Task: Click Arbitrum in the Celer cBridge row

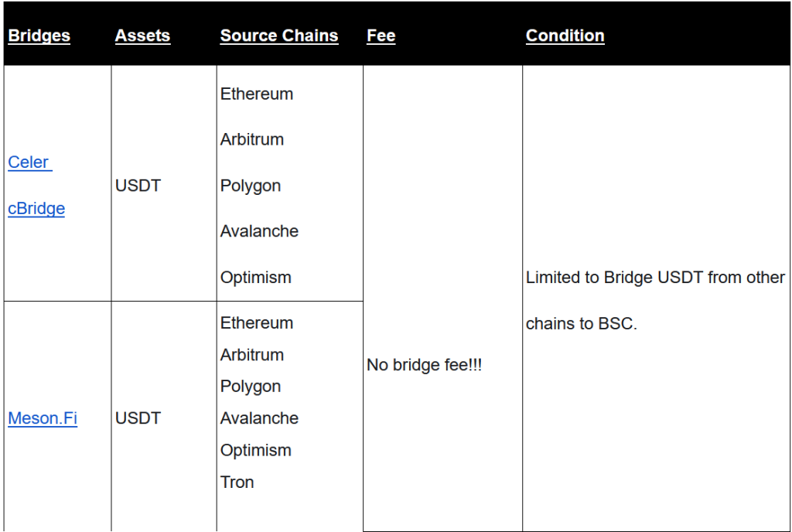Action: (x=252, y=139)
